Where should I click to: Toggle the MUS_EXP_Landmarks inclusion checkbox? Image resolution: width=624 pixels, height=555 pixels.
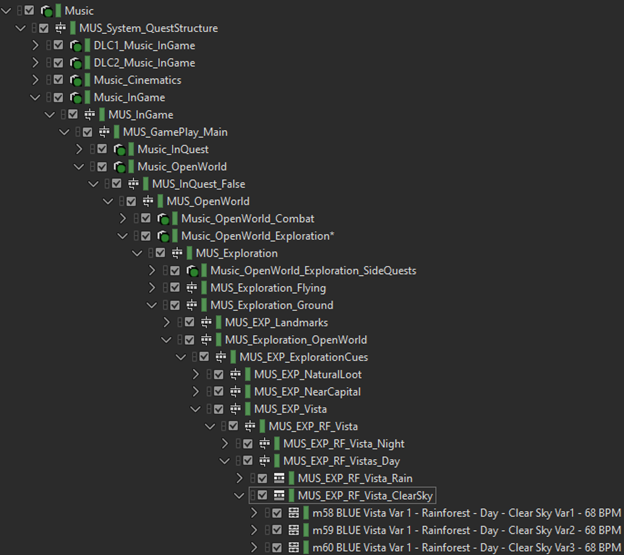tap(189, 322)
